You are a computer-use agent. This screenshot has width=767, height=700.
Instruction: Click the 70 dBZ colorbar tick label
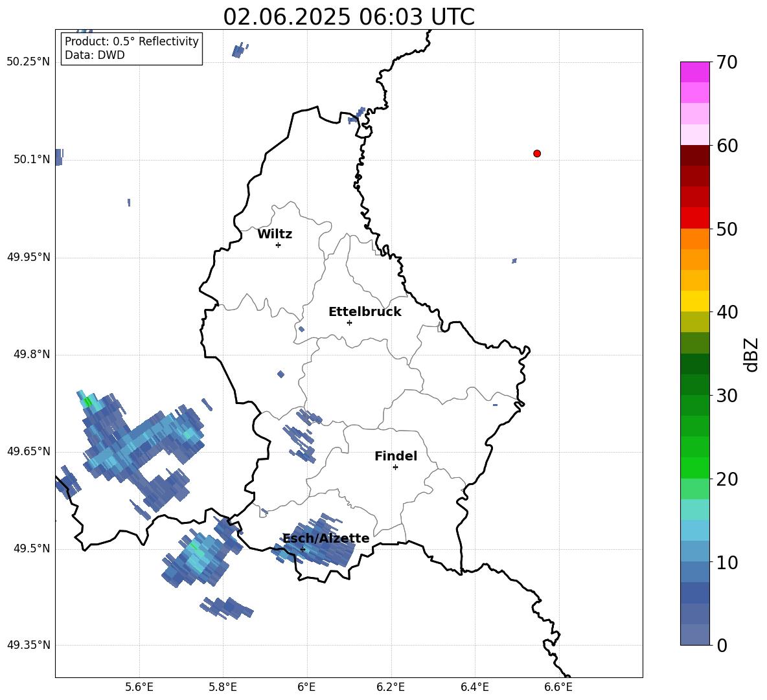[x=726, y=62]
